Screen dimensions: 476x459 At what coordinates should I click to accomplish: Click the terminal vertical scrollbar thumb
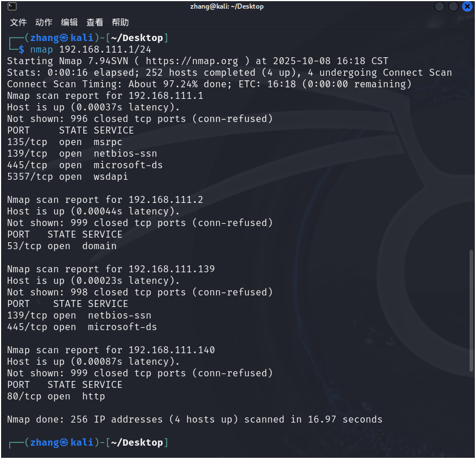point(471,310)
